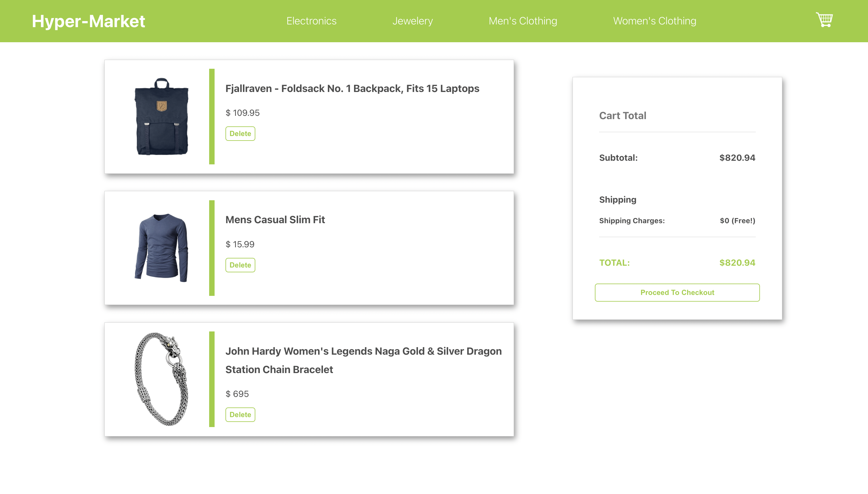This screenshot has height=494, width=868.
Task: Click Proceed To Checkout
Action: (677, 292)
